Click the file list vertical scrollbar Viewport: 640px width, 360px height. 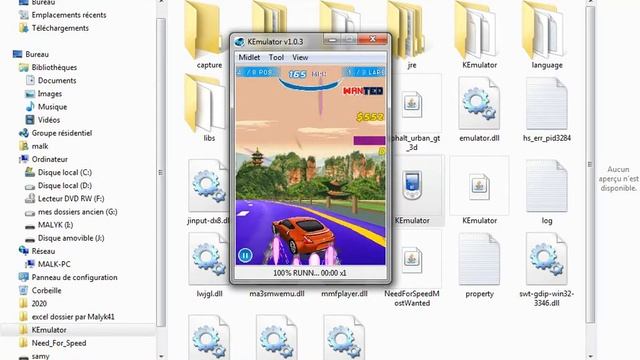[590, 163]
